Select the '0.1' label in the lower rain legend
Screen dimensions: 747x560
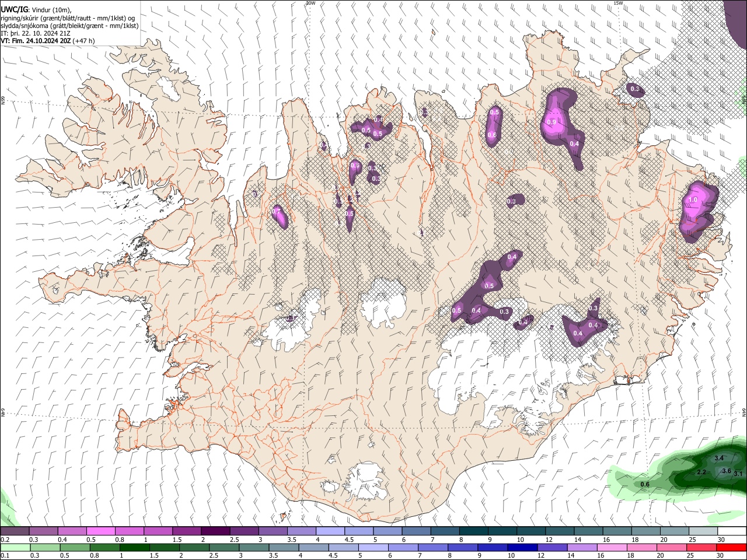click(x=5, y=555)
